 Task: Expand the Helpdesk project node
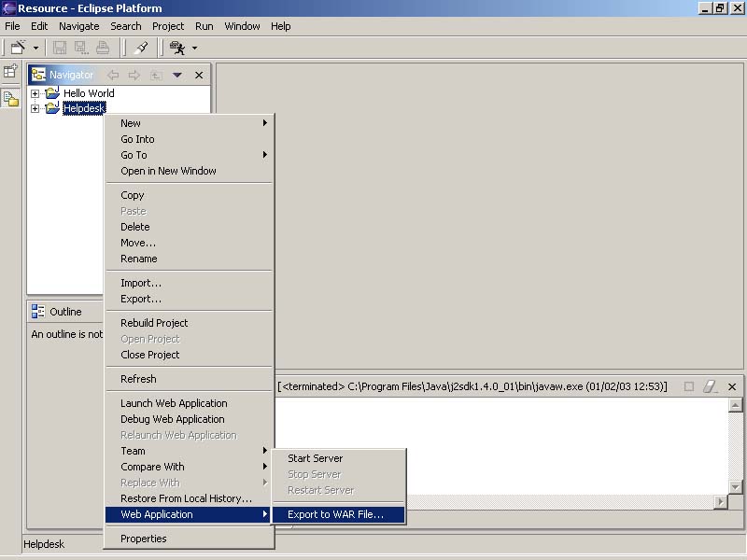35,108
